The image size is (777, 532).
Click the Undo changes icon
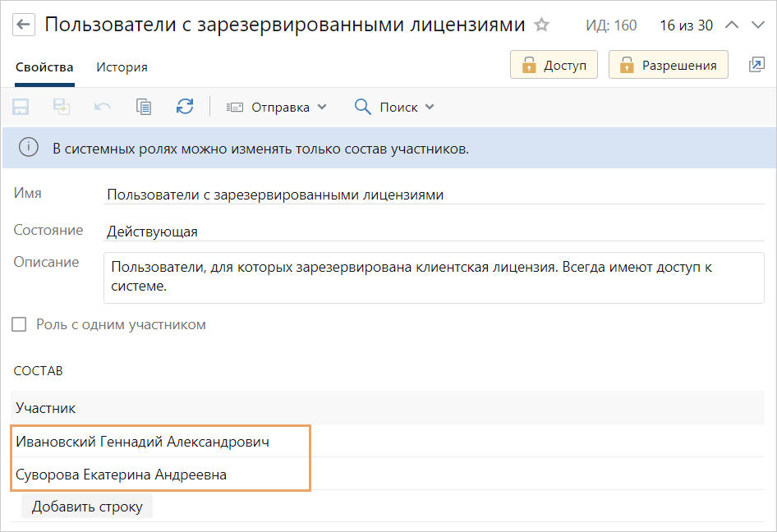tap(103, 107)
